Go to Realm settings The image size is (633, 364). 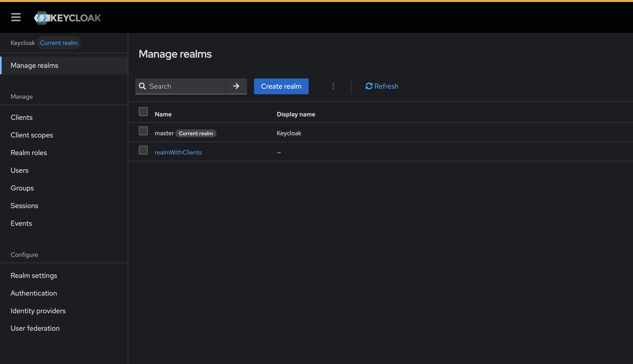point(34,275)
